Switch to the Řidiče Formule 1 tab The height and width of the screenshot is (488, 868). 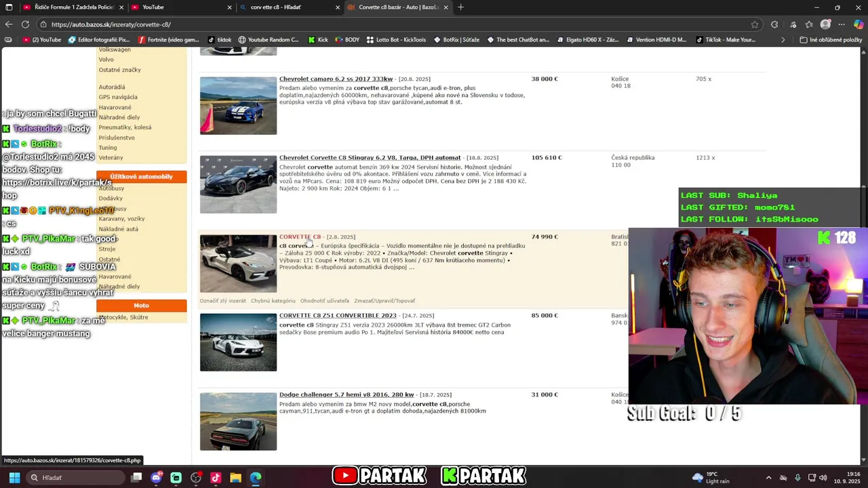73,7
